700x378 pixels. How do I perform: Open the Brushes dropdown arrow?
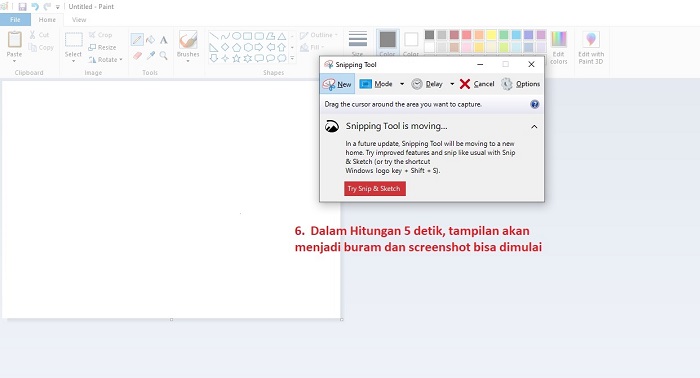coord(188,61)
